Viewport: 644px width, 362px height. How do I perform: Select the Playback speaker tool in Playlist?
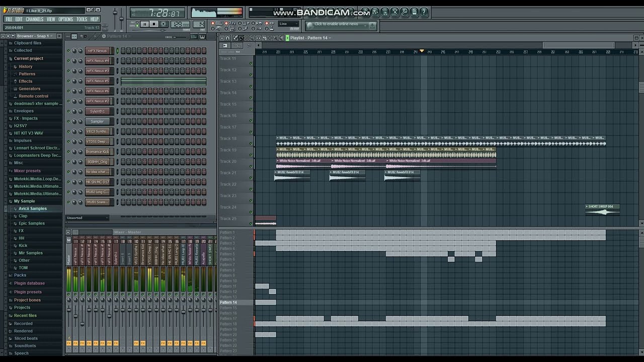click(281, 38)
